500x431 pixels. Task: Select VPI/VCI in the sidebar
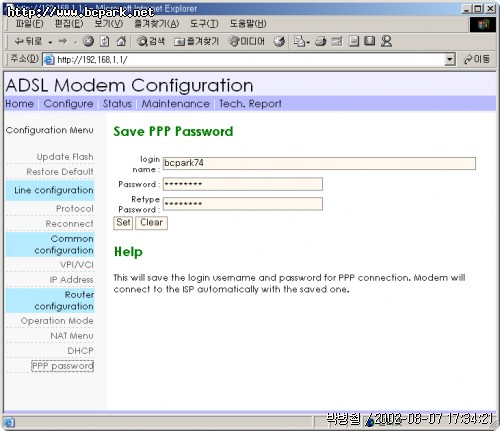(77, 265)
